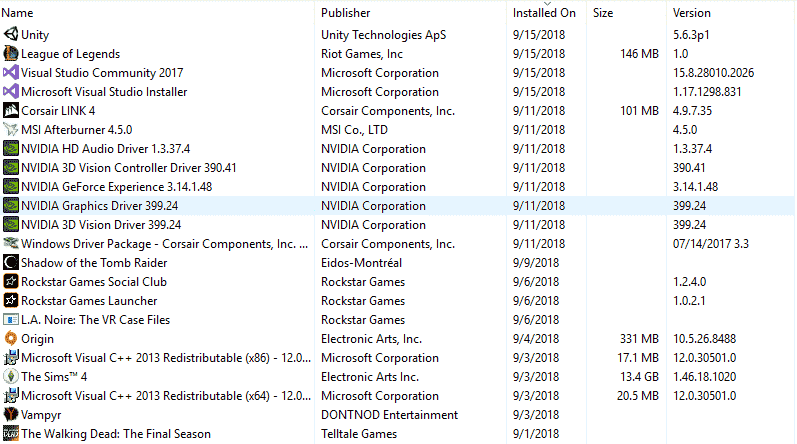Select "MSI Afterburner 4.5.0" name

pos(77,130)
